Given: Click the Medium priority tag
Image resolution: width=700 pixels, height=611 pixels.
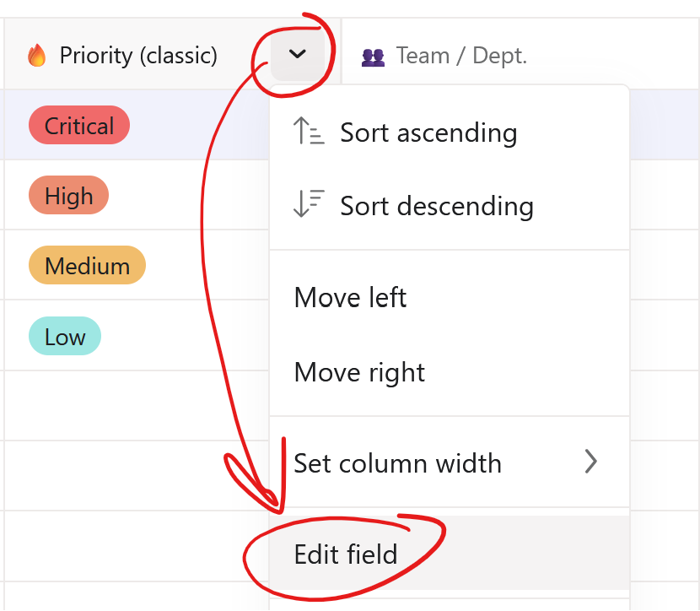Looking at the screenshot, I should [87, 266].
